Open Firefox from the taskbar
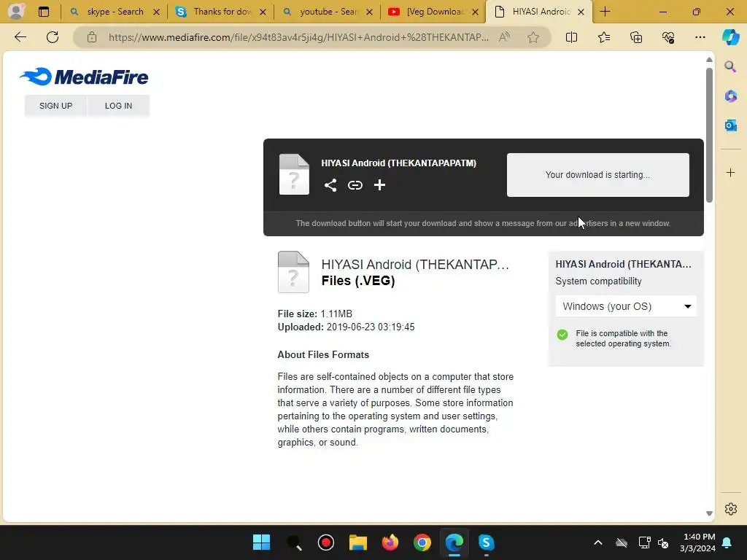This screenshot has width=747, height=560. tap(390, 542)
